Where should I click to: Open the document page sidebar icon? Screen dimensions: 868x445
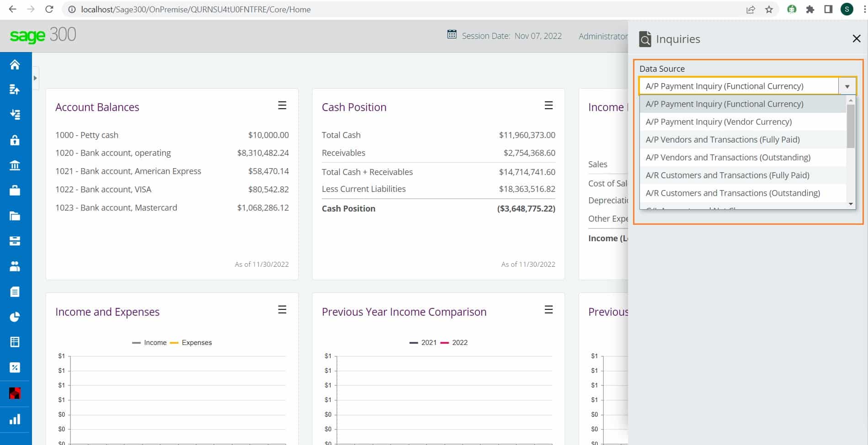(15, 291)
